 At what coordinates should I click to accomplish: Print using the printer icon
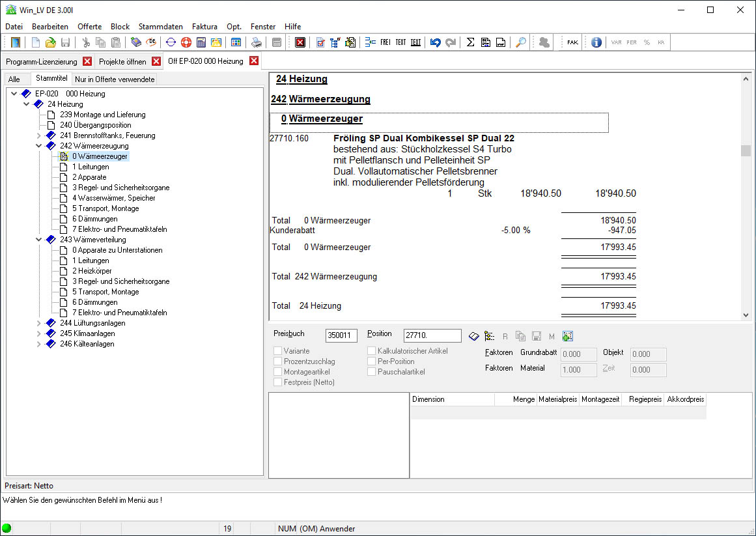click(257, 42)
